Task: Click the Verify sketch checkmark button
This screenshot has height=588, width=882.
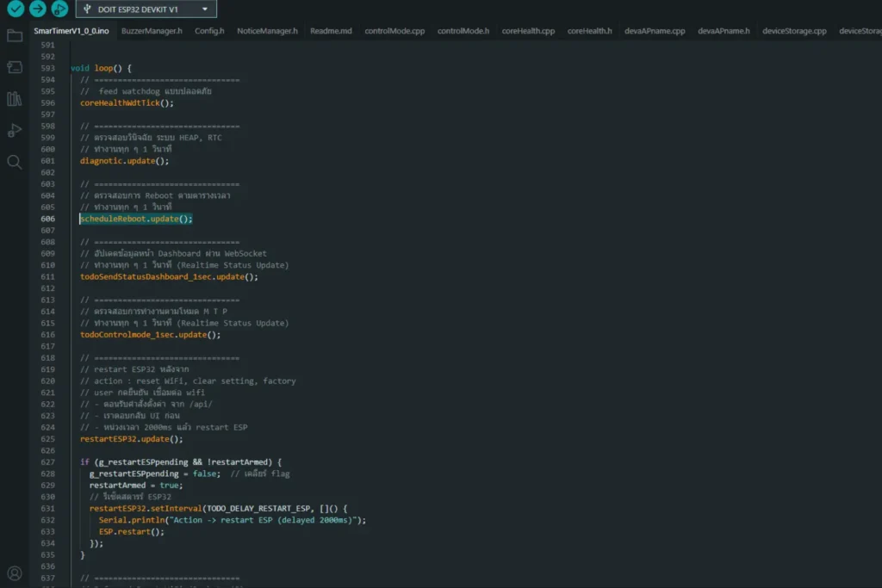Action: pyautogui.click(x=15, y=9)
